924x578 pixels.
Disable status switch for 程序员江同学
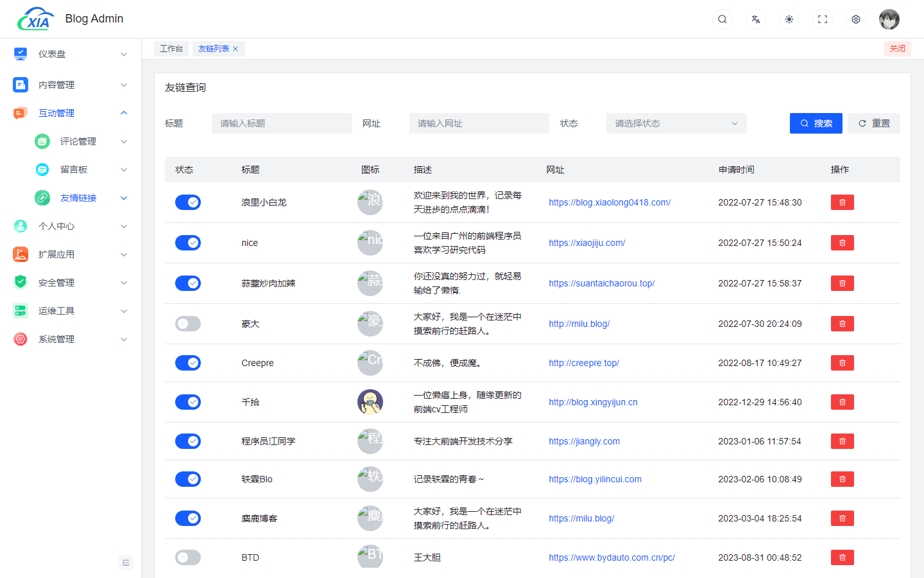tap(188, 441)
